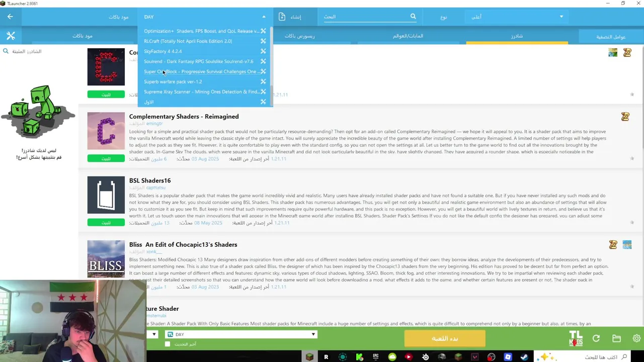This screenshot has height=362, width=644.
Task: Click scroll badge icon on Bliss row
Action: [x=613, y=245]
